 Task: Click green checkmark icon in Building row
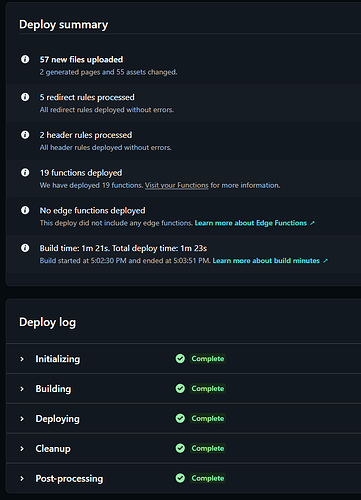tap(180, 388)
